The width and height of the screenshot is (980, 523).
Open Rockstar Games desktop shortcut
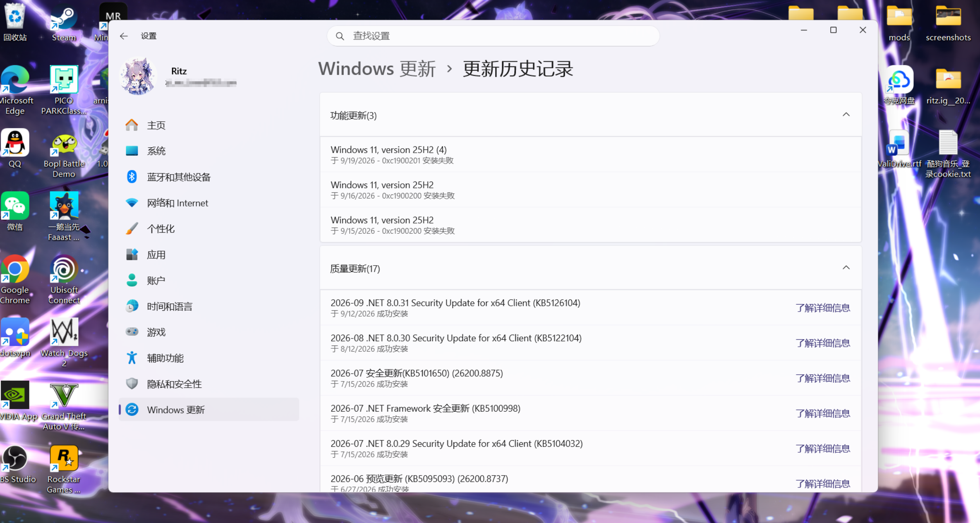coord(64,469)
